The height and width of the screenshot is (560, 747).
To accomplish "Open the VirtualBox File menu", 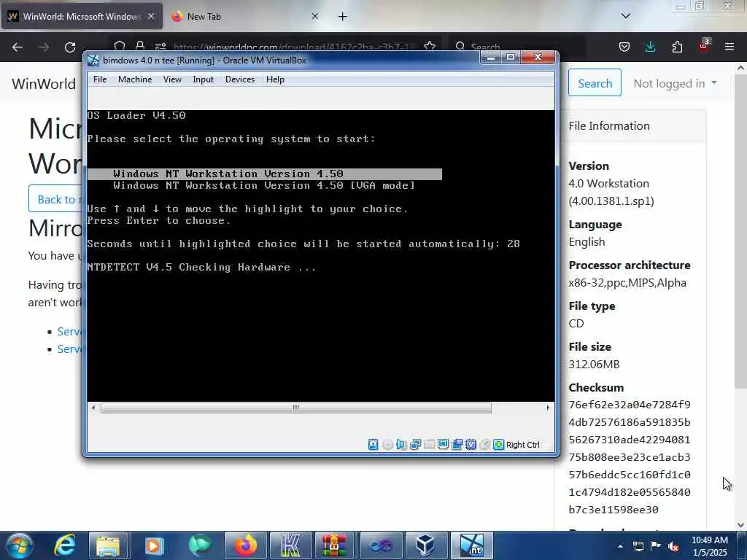I will [100, 79].
